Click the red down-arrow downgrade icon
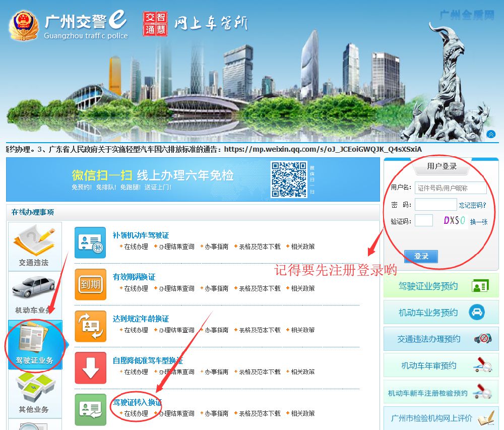 point(90,368)
